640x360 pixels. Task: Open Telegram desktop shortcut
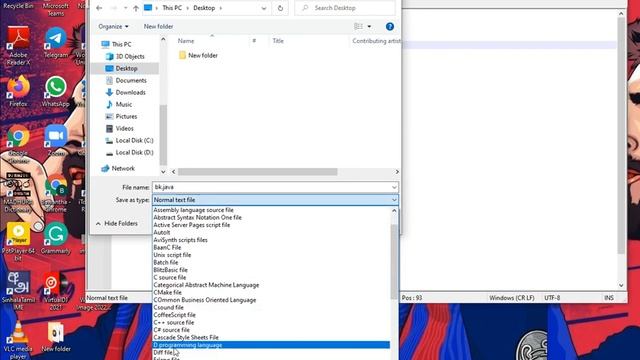point(56,43)
